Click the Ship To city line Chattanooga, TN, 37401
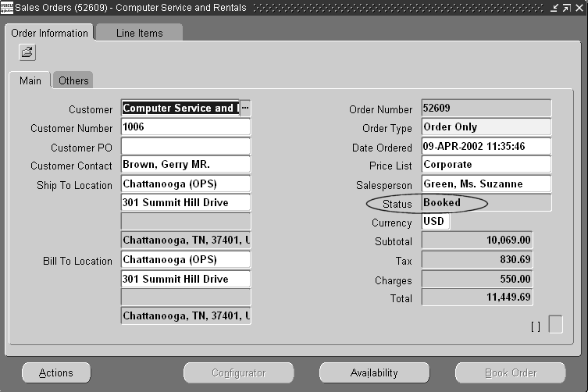Image resolution: width=588 pixels, height=392 pixels. pyautogui.click(x=186, y=240)
